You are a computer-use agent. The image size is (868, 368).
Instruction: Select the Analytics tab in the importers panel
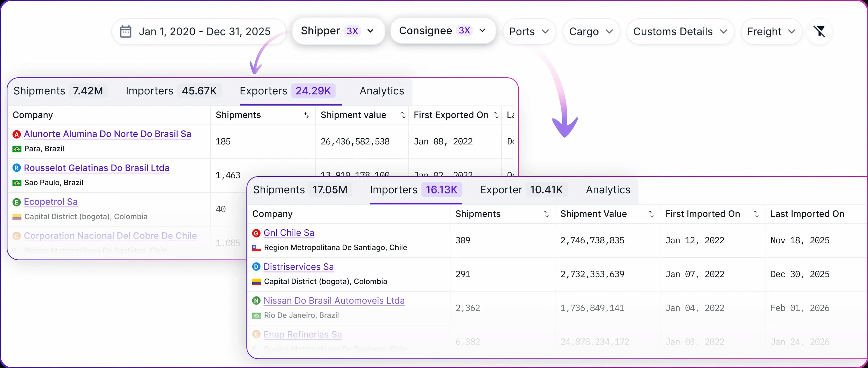coord(608,190)
